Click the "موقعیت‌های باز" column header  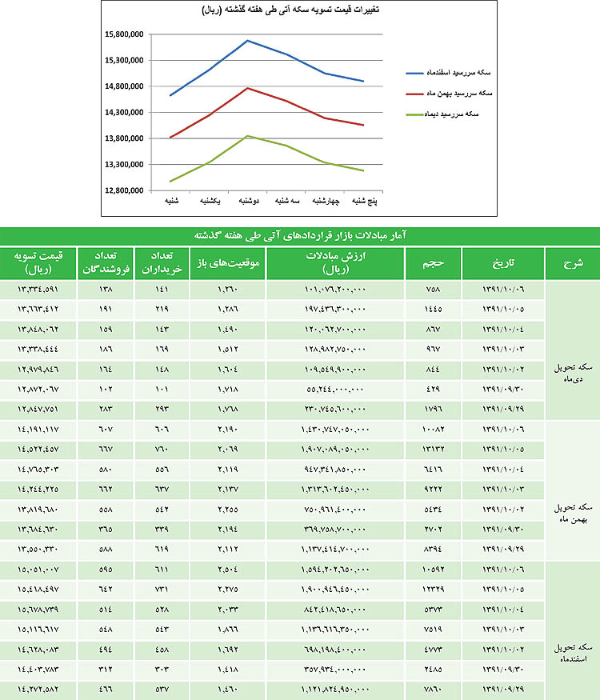click(x=228, y=263)
